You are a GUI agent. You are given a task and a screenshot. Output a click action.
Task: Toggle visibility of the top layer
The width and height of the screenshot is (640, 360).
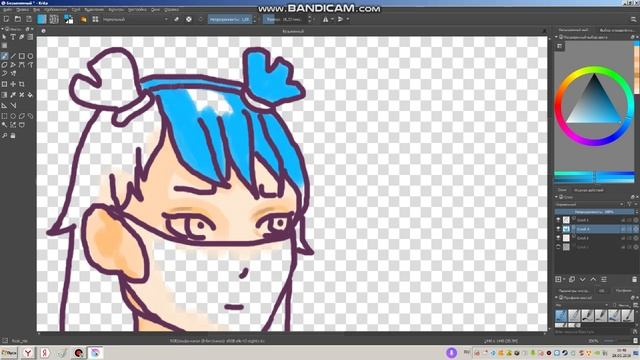tap(558, 220)
